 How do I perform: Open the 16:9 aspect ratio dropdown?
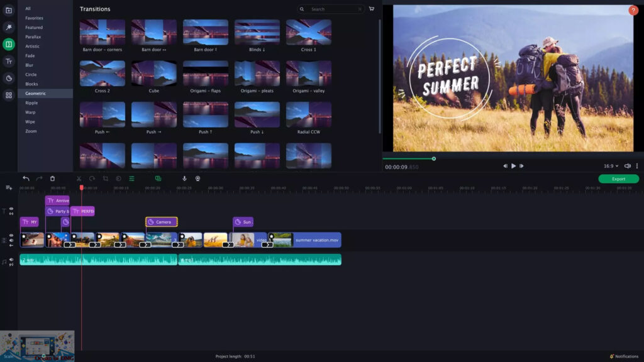(611, 166)
